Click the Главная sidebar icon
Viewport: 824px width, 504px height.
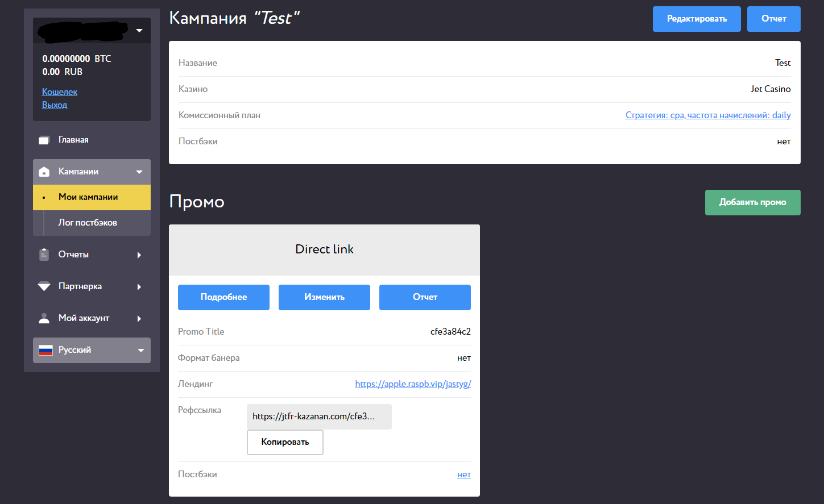pos(44,140)
